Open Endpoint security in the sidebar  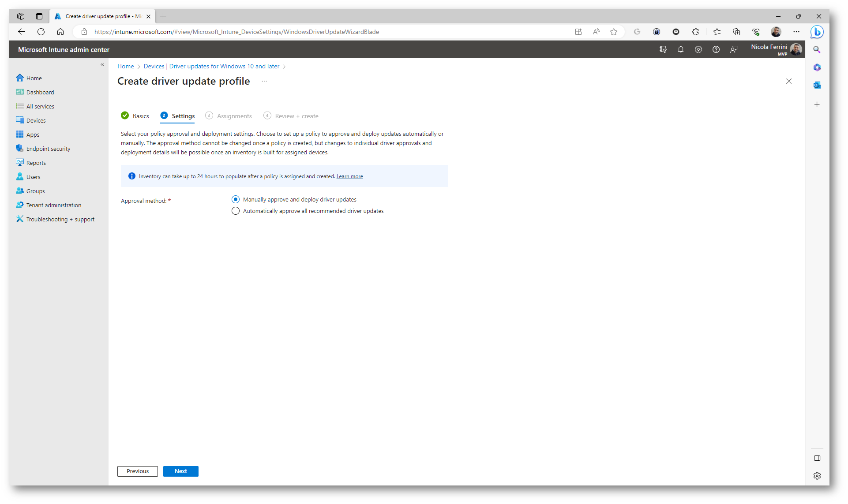[x=48, y=149]
